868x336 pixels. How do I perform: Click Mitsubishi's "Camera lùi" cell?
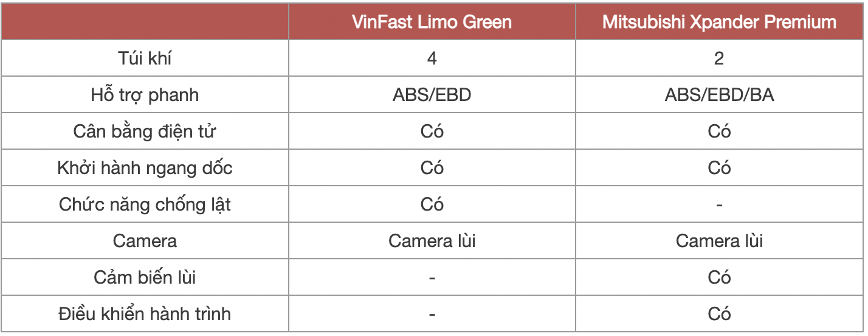(x=719, y=241)
